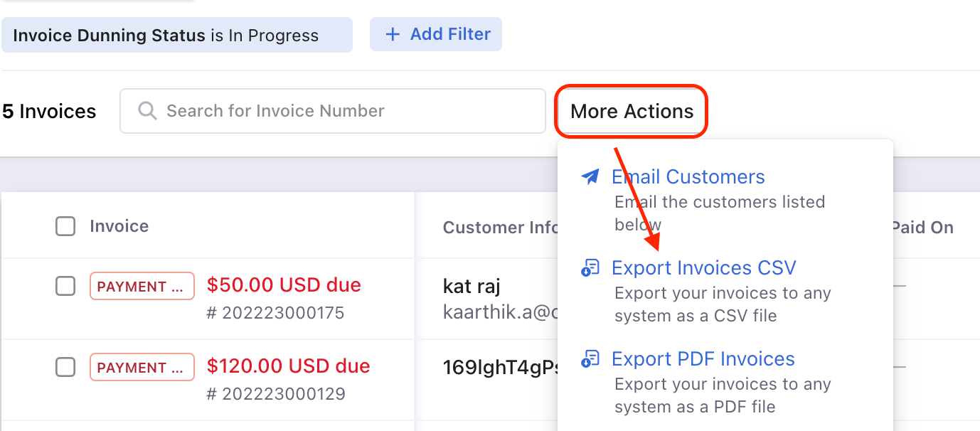Click the magnifier icon in the search box
The image size is (980, 431).
pos(147,111)
